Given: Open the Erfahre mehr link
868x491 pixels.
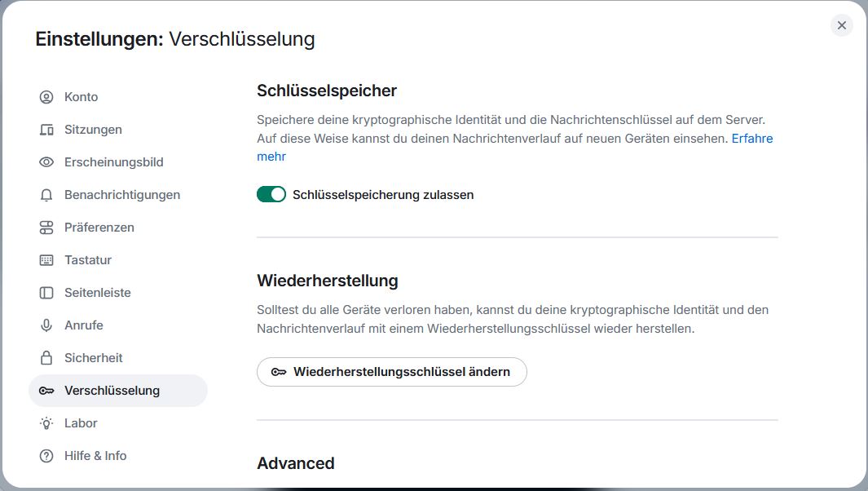Looking at the screenshot, I should pos(751,139).
